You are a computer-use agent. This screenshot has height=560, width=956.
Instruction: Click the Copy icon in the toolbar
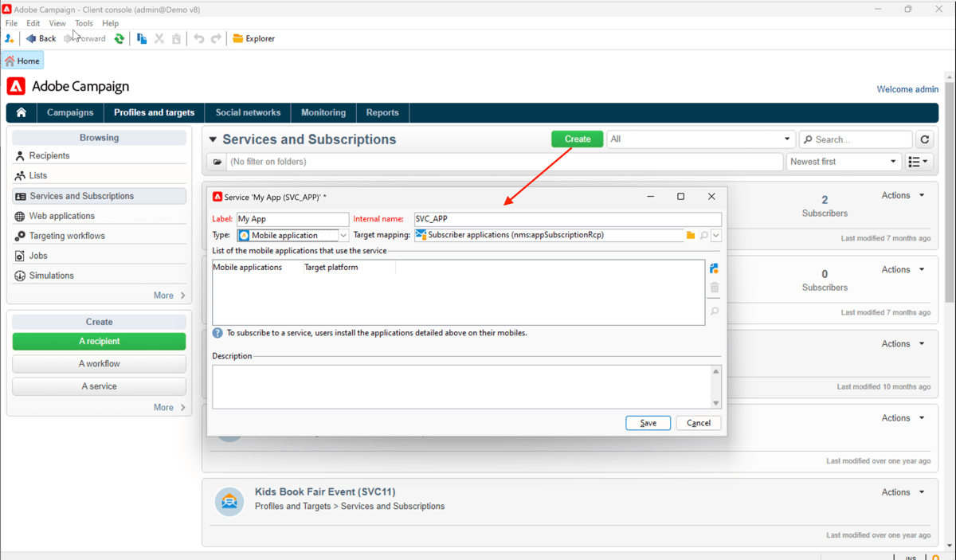[141, 38]
